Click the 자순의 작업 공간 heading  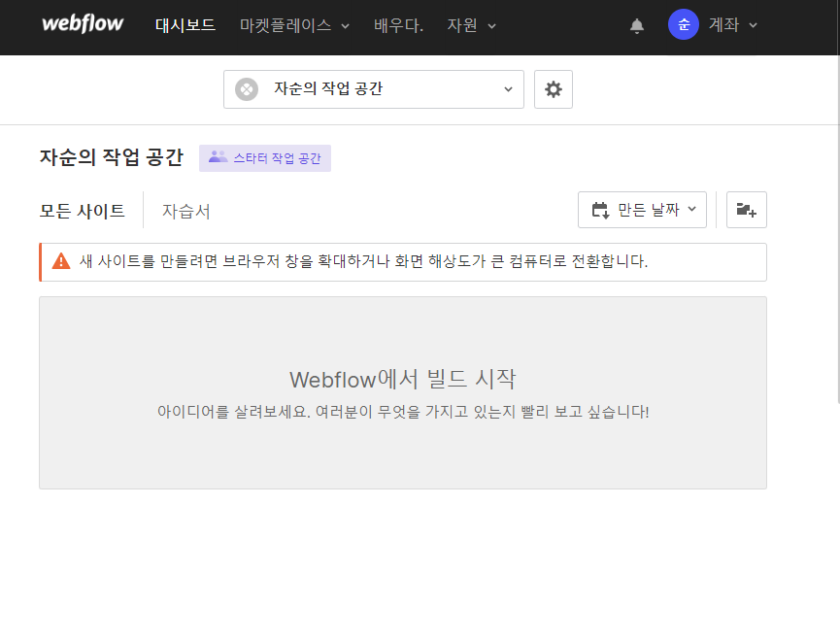point(112,157)
